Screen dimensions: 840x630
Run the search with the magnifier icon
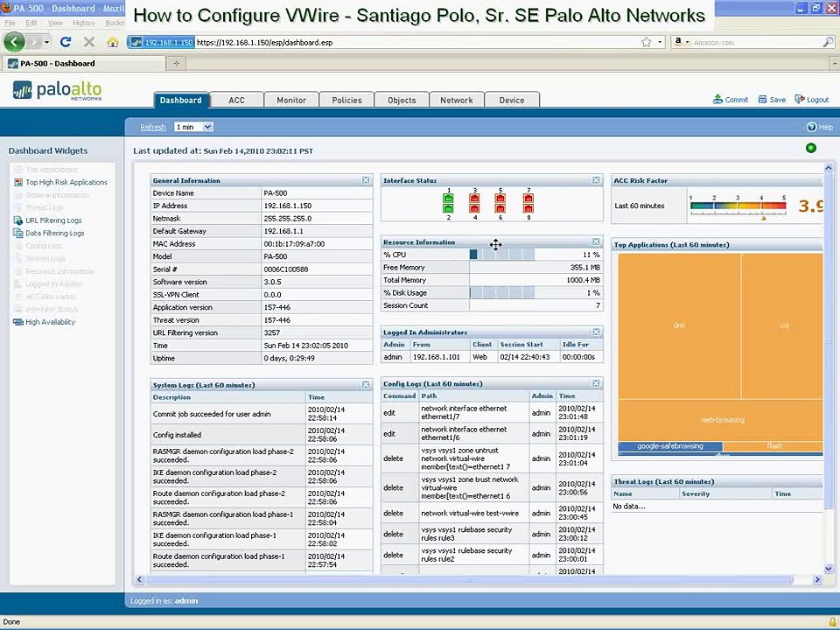(x=828, y=42)
